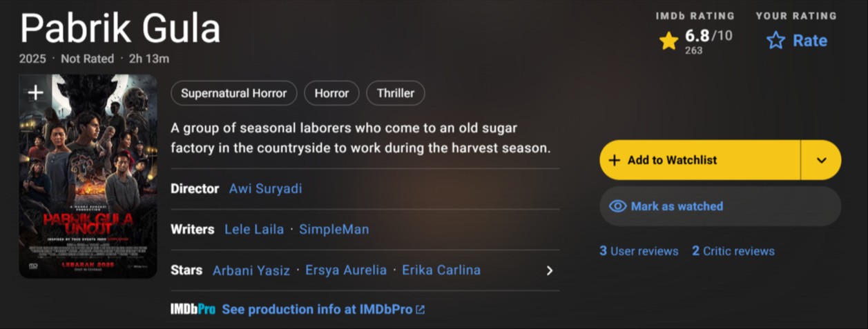Click the IMDbPro logo

pos(193,310)
